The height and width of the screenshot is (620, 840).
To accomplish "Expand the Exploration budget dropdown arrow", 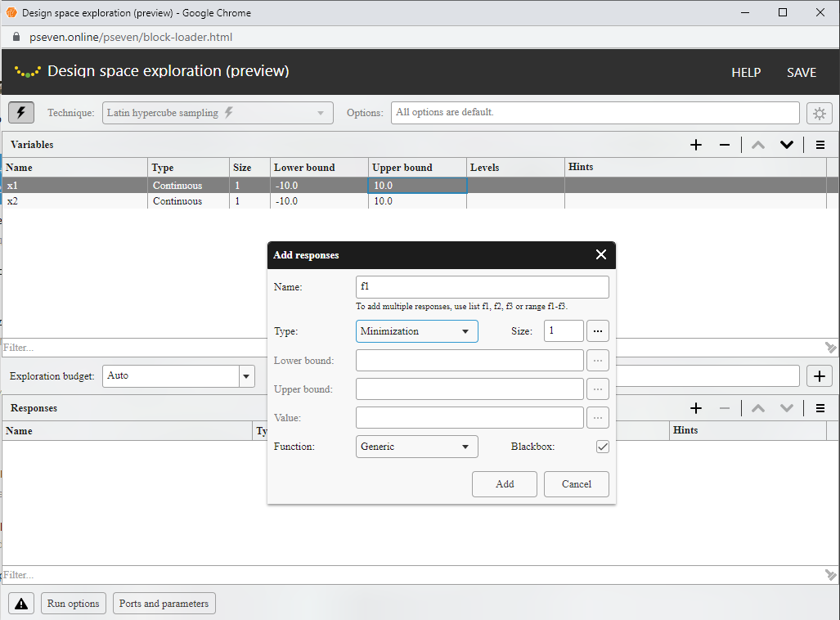I will click(246, 376).
